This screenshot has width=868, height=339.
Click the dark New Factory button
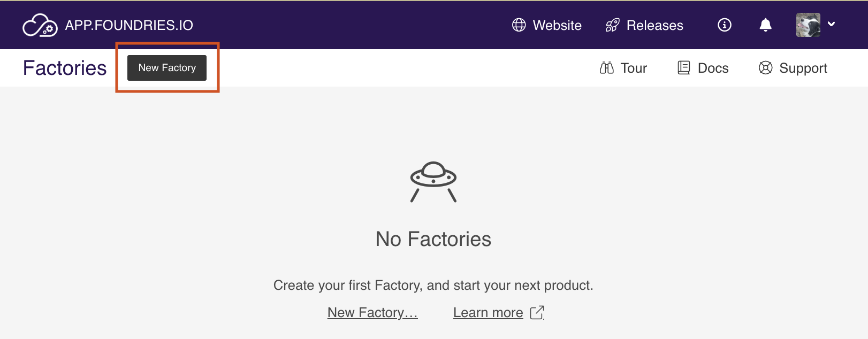pyautogui.click(x=167, y=68)
